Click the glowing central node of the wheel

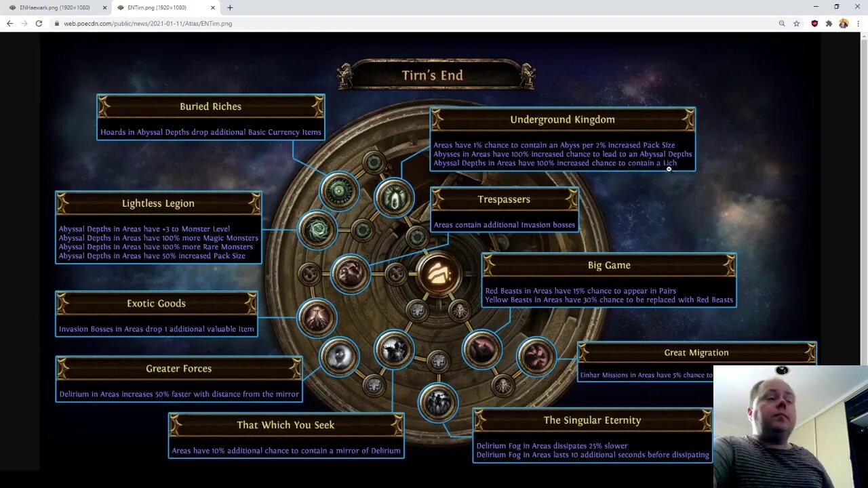click(x=437, y=274)
